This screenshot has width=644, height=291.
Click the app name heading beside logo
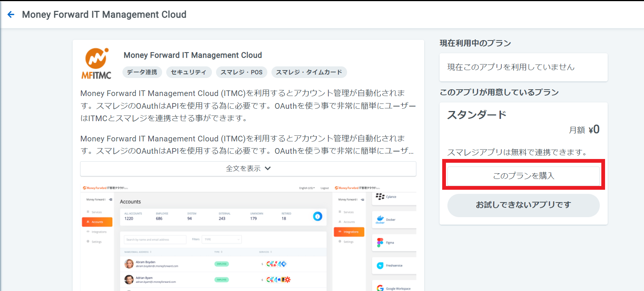coord(193,55)
